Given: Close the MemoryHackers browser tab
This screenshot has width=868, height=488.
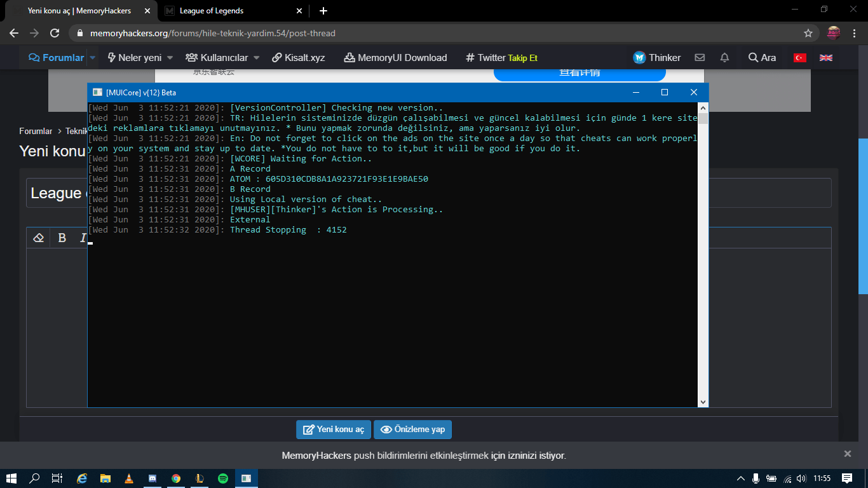Looking at the screenshot, I should tap(147, 11).
